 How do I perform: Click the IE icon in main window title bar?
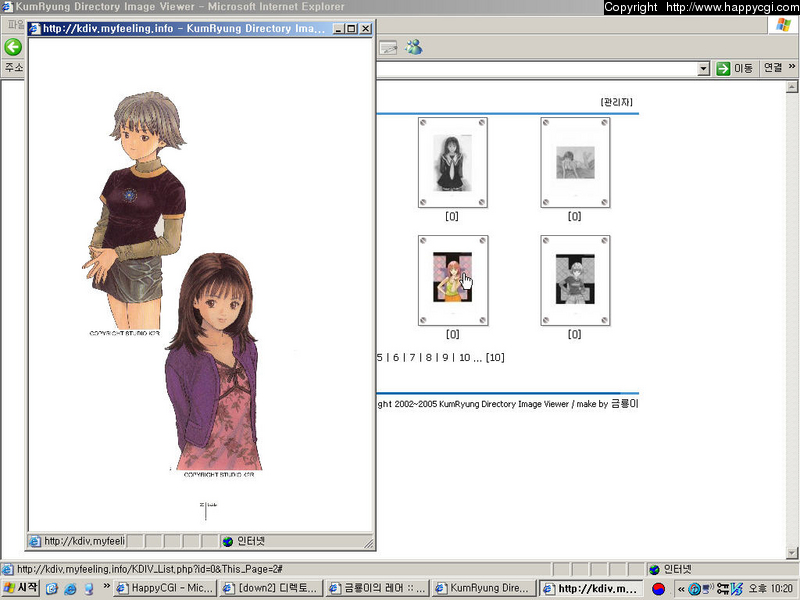click(x=8, y=7)
